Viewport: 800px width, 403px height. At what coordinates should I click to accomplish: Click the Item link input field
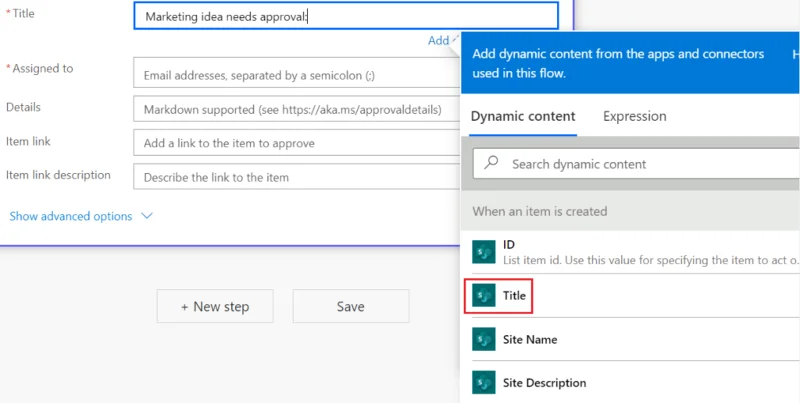(x=297, y=143)
